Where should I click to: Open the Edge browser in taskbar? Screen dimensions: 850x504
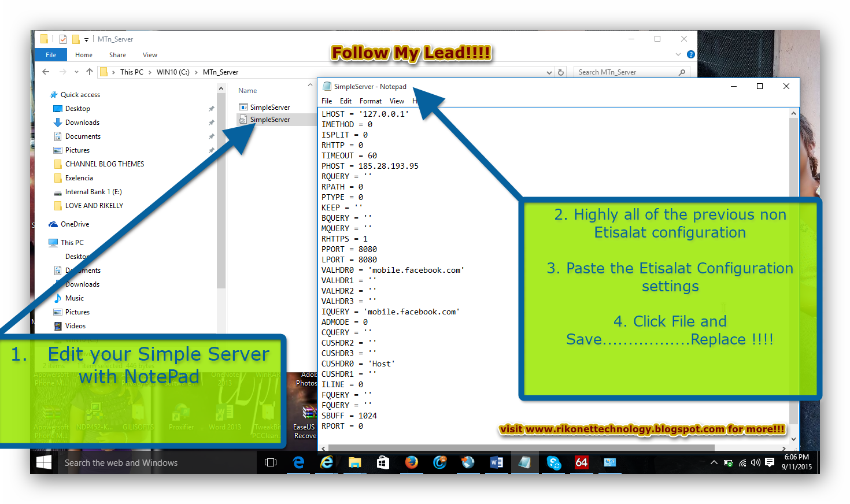point(298,462)
